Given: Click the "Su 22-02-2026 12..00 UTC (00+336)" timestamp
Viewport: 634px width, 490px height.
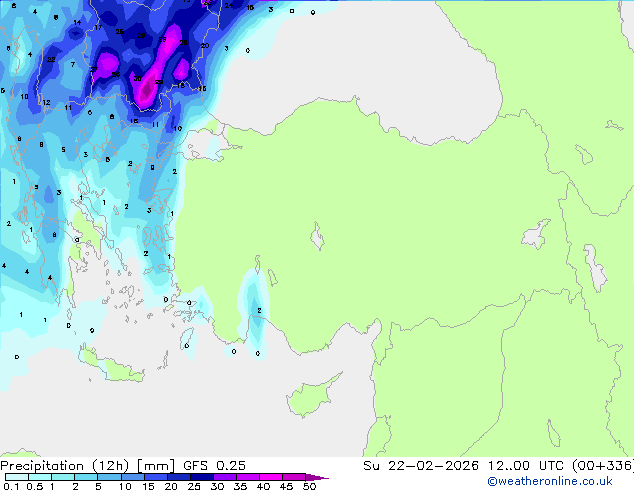Looking at the screenshot, I should pyautogui.click(x=498, y=466).
